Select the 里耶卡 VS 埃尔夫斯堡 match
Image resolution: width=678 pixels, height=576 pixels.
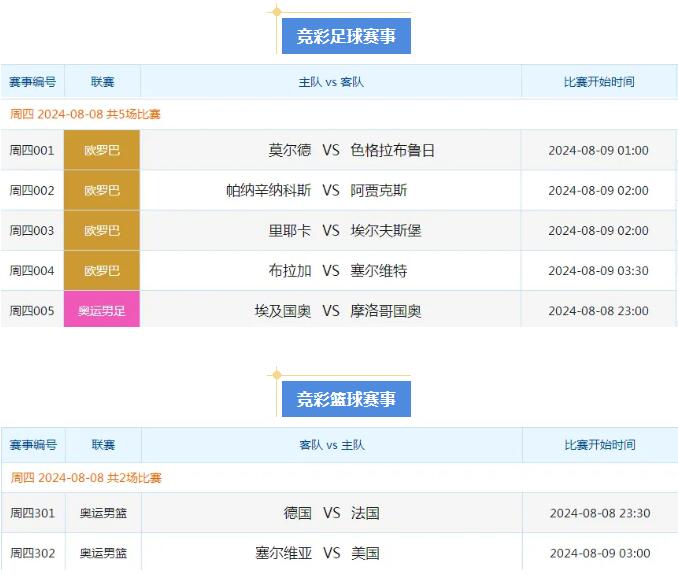pos(331,230)
